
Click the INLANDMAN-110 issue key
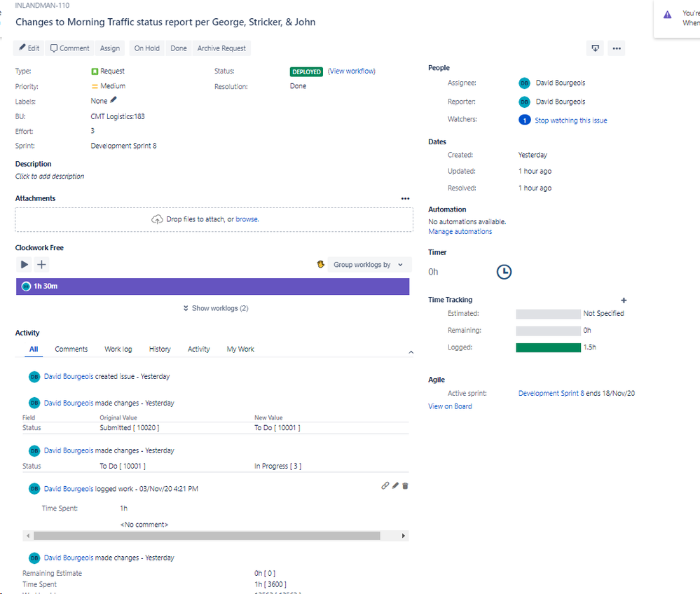pyautogui.click(x=43, y=6)
